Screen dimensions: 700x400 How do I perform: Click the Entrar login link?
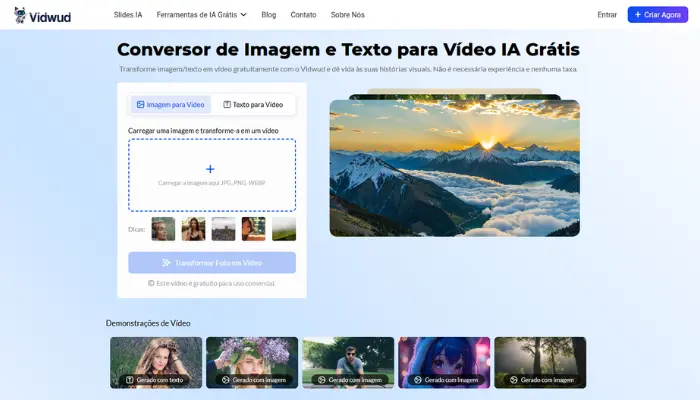tap(607, 15)
